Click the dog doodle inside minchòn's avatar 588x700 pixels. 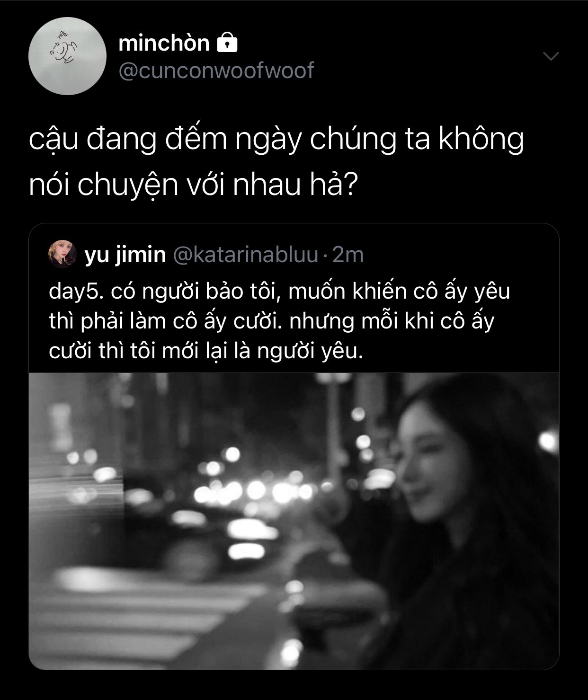[62, 50]
